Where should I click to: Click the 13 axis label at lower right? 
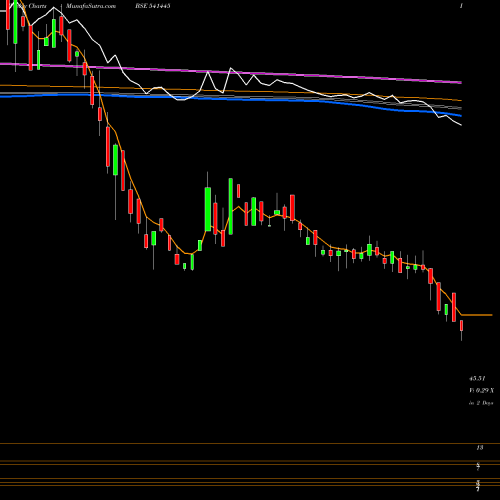point(480,448)
